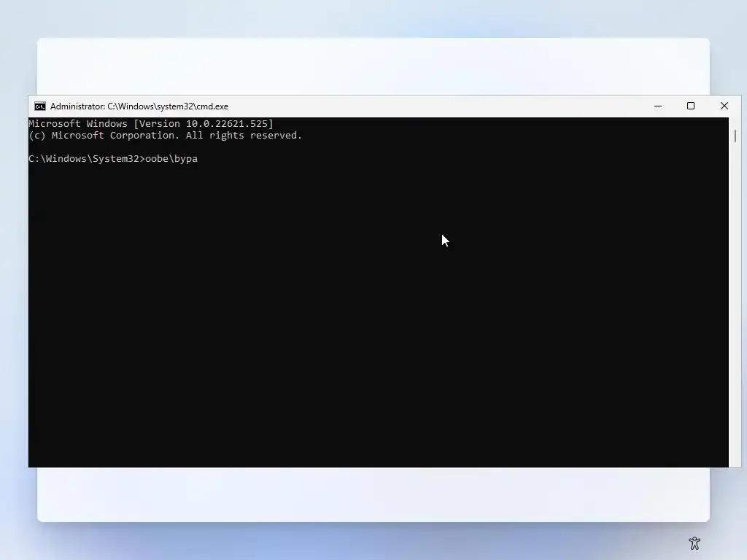Open the Accessibility icon on setup screen
Viewport: 747px width, 560px height.
[x=694, y=542]
